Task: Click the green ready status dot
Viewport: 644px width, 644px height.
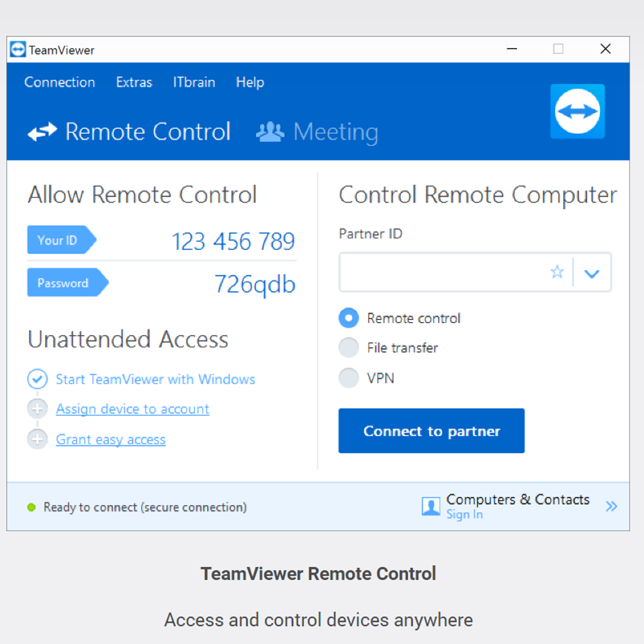Action: [x=31, y=507]
